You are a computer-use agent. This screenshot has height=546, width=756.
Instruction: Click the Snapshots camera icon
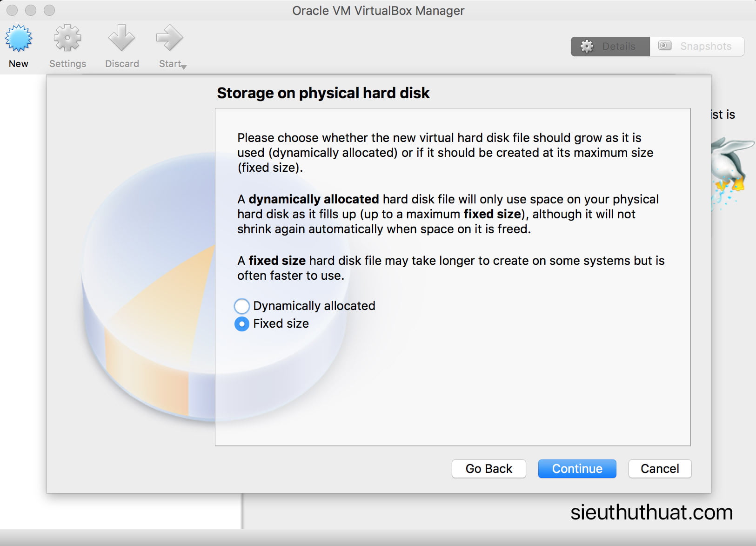coord(665,46)
